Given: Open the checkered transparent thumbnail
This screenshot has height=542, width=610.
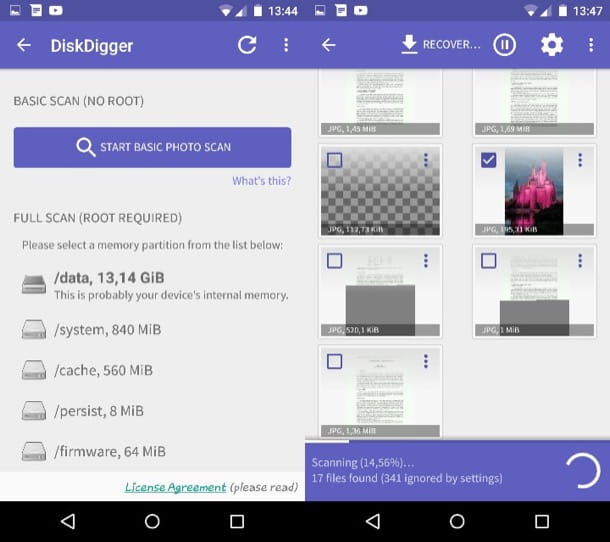Looking at the screenshot, I should [x=380, y=191].
